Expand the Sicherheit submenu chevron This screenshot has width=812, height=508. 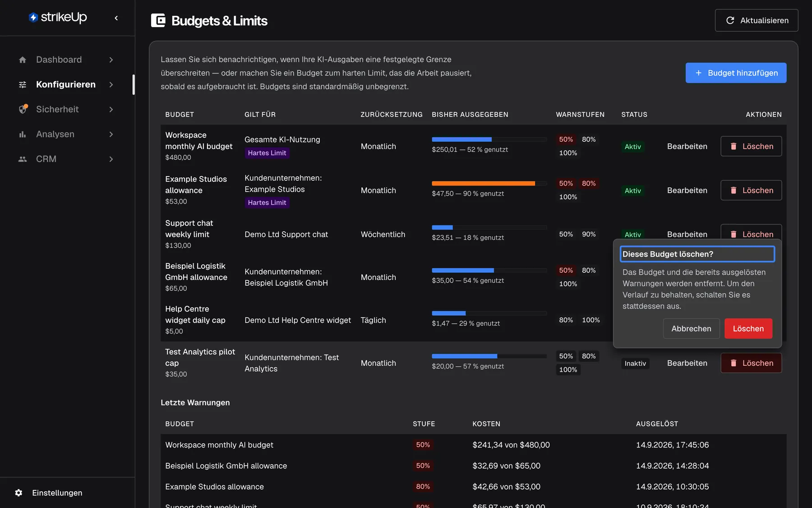(111, 109)
